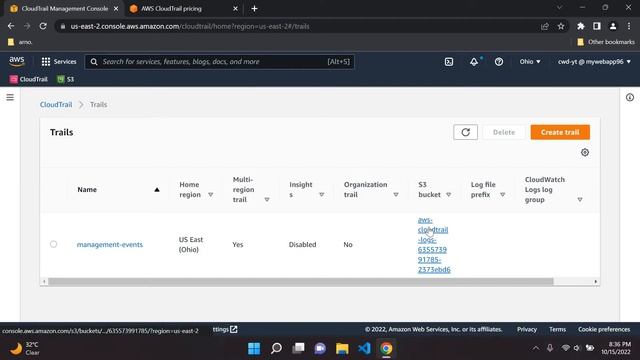Open the AWS logo home link
The height and width of the screenshot is (360, 640).
point(17,62)
